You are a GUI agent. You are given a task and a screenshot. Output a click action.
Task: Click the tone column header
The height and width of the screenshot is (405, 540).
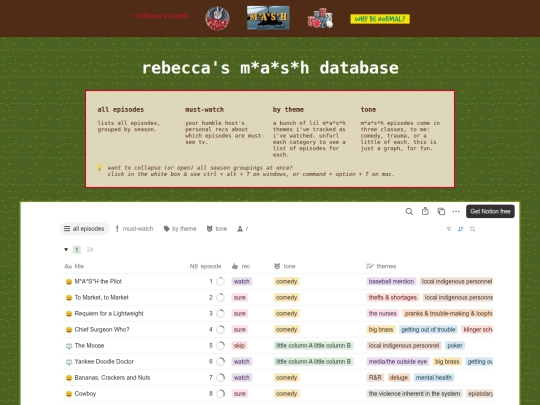point(285,266)
